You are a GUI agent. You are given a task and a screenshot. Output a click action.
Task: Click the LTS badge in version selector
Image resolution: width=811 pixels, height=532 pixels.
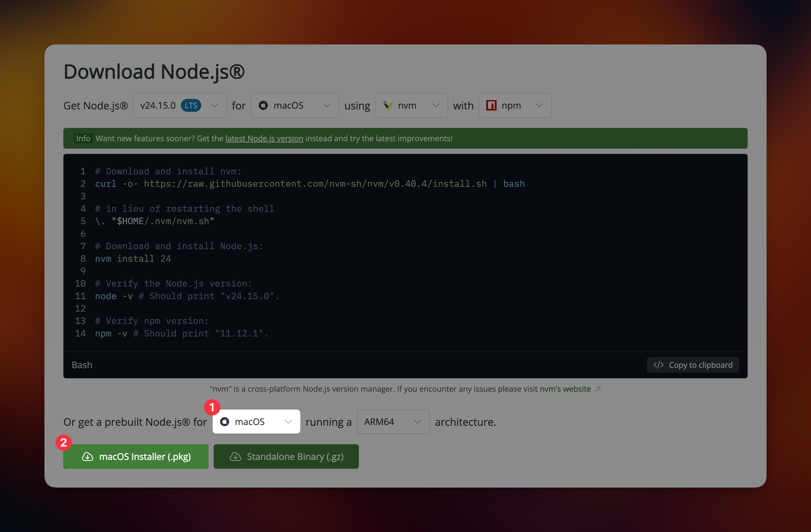point(191,106)
